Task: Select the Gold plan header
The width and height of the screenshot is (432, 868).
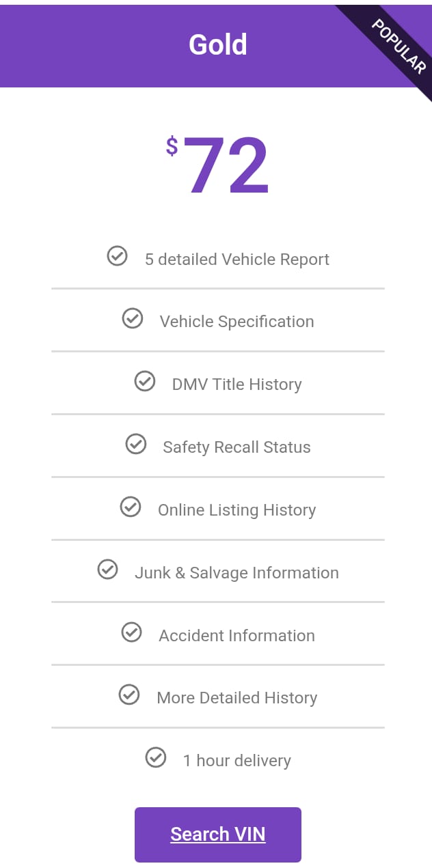Action: (216, 46)
